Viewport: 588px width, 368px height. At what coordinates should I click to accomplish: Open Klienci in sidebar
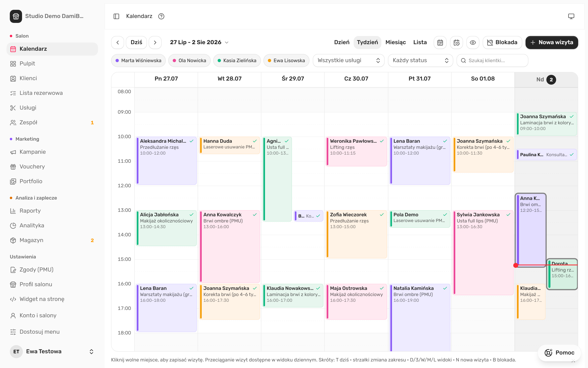click(52, 78)
